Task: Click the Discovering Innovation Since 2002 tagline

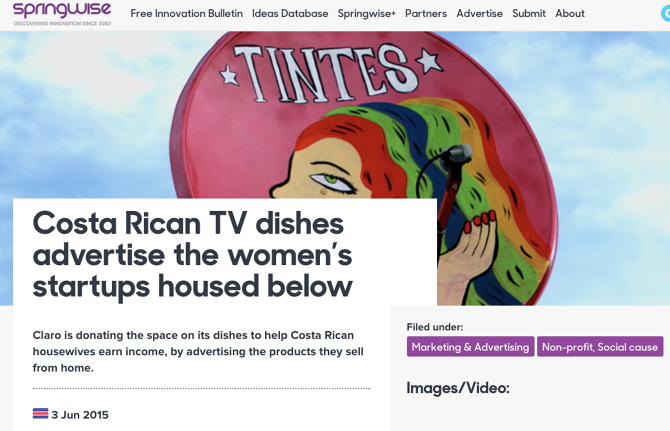Action: coord(62,23)
